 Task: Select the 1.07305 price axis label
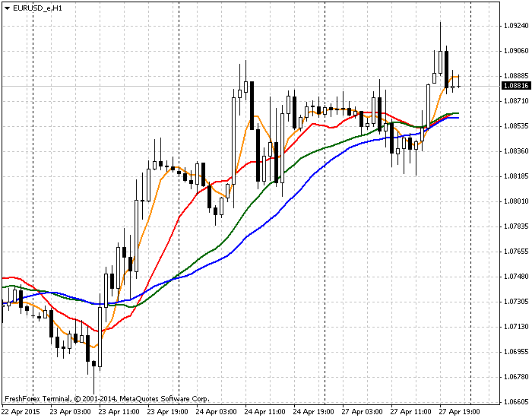516,302
